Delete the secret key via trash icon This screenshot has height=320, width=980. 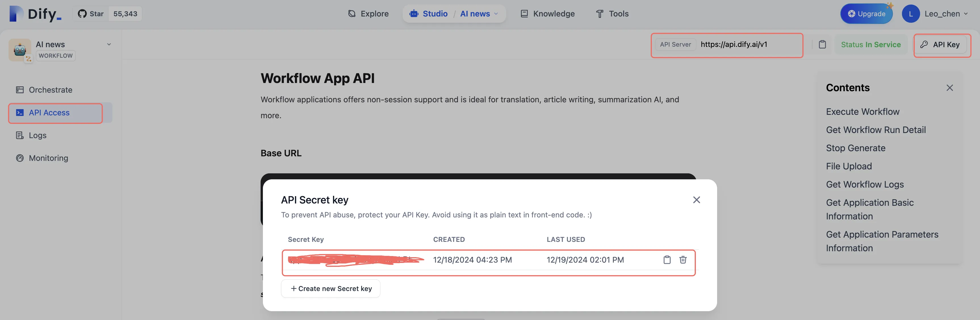tap(683, 260)
